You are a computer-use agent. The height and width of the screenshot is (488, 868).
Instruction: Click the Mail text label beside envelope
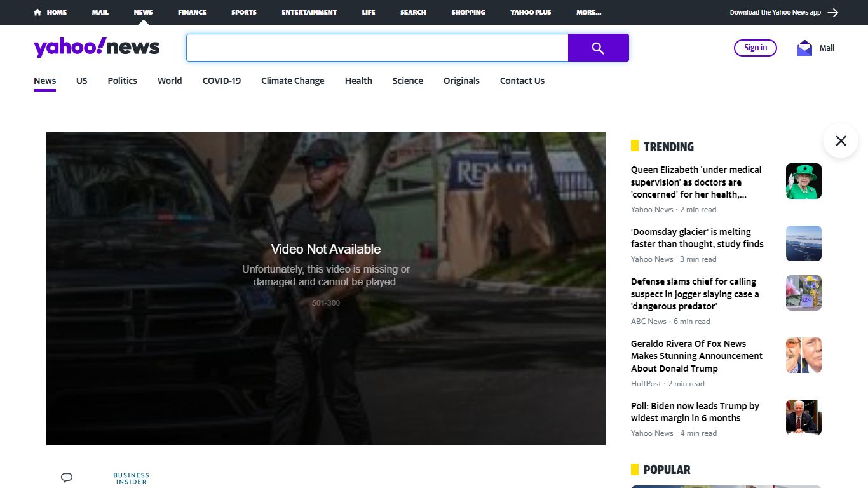coord(827,48)
